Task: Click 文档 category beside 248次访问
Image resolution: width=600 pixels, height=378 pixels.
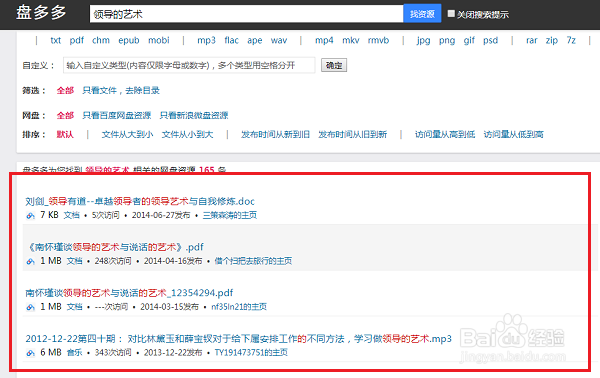Action: 74,261
